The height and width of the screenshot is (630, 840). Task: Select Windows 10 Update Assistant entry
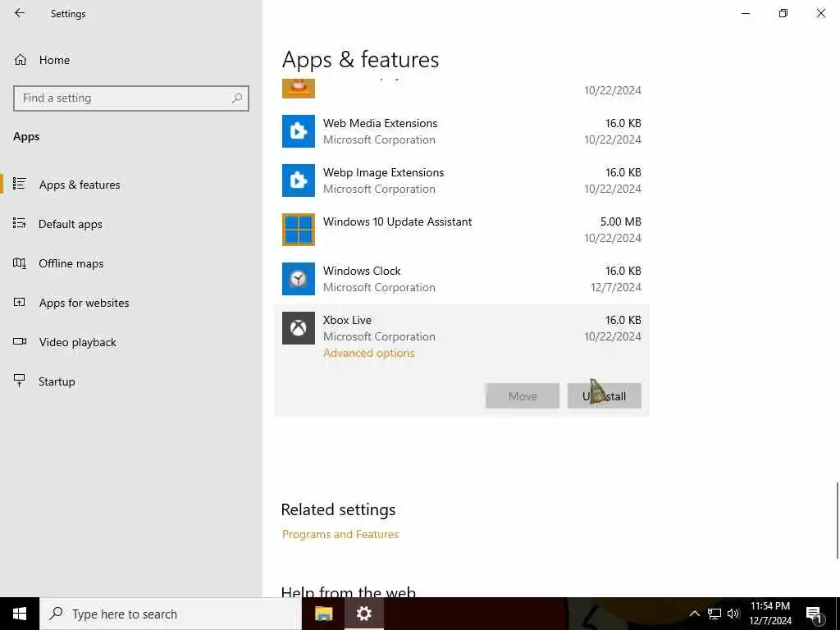pos(462,230)
